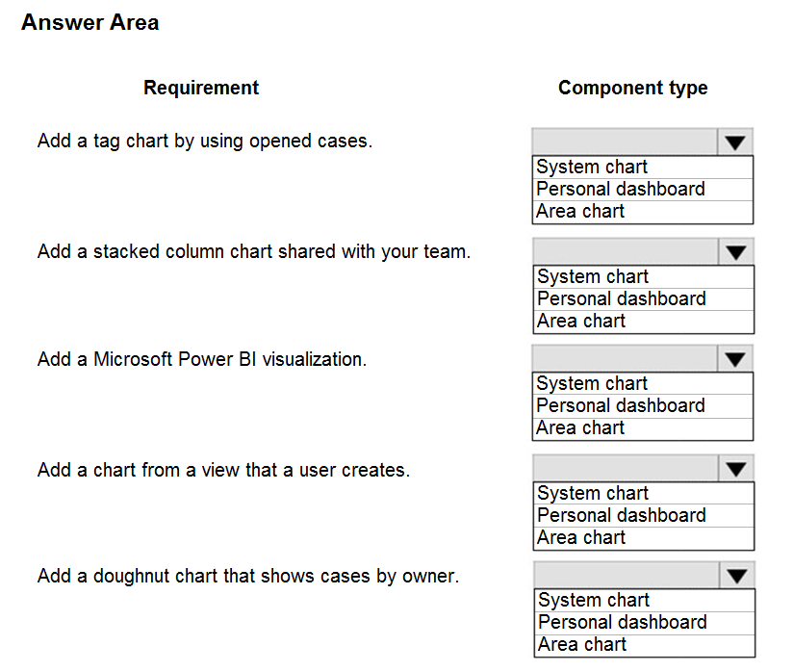Select System chart for user-created view row
This screenshot has width=793, height=672.
593,493
